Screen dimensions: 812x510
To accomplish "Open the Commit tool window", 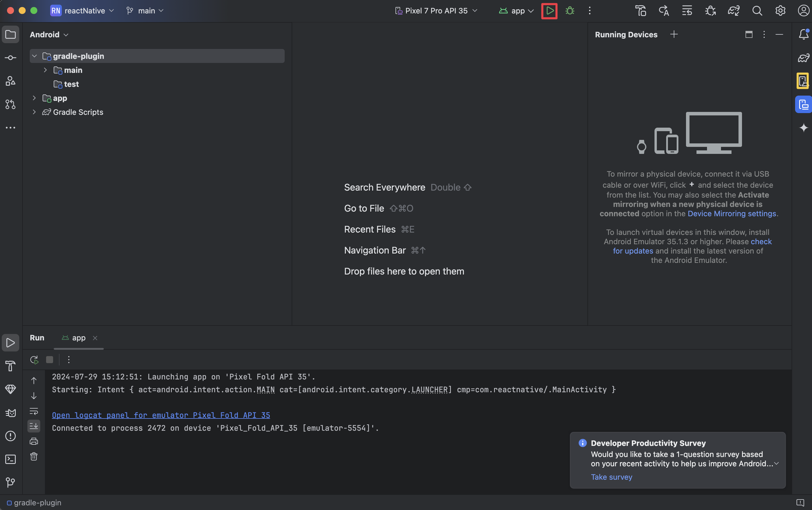I will (x=10, y=58).
